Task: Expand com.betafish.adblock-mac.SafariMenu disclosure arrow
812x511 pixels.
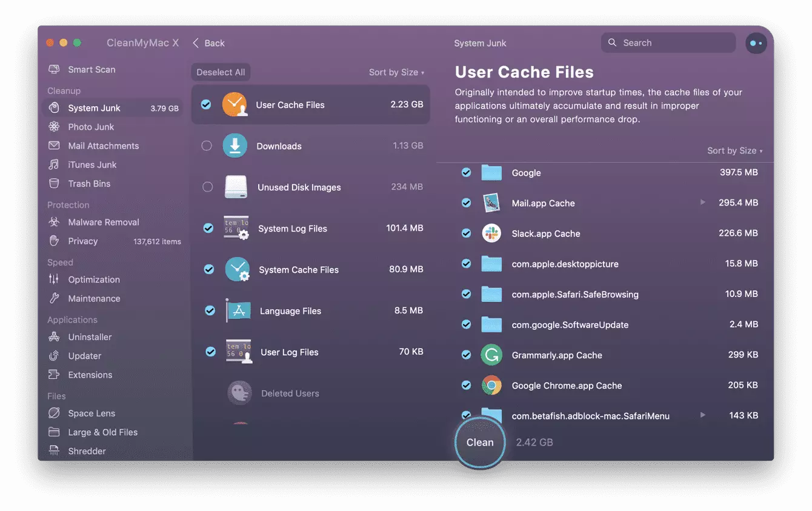Action: coord(703,415)
